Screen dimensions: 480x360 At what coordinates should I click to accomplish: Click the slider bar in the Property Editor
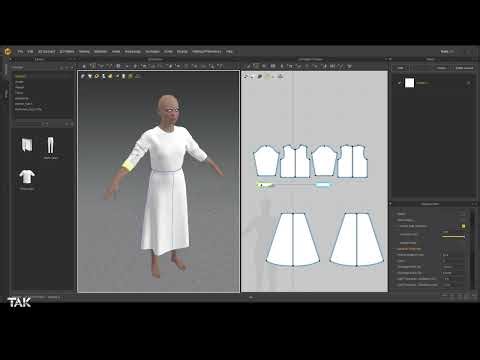[453, 237]
